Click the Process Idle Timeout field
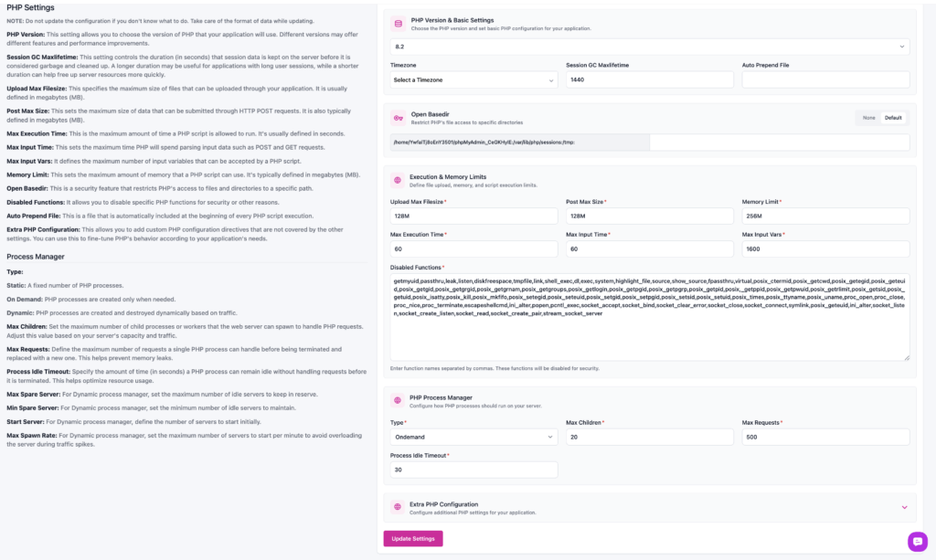The image size is (936, 560). 473,470
